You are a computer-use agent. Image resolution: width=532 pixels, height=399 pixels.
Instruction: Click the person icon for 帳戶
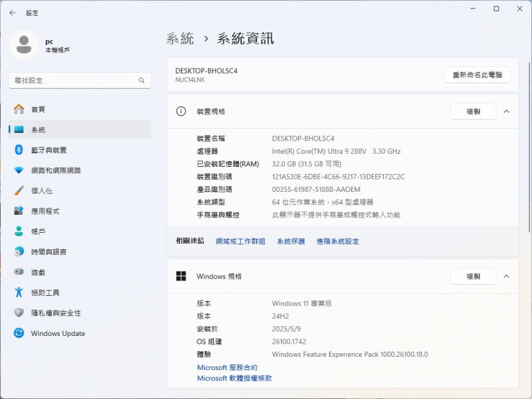pos(19,231)
